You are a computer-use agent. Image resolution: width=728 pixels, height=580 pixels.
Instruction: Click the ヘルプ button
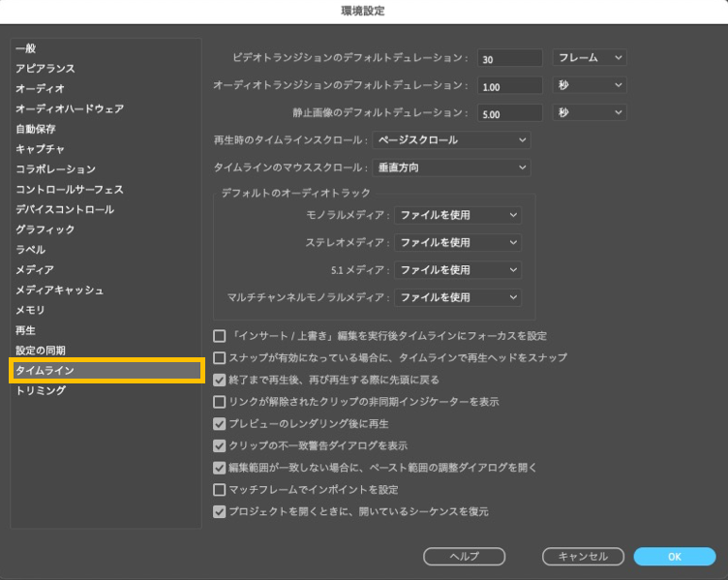coord(465,557)
